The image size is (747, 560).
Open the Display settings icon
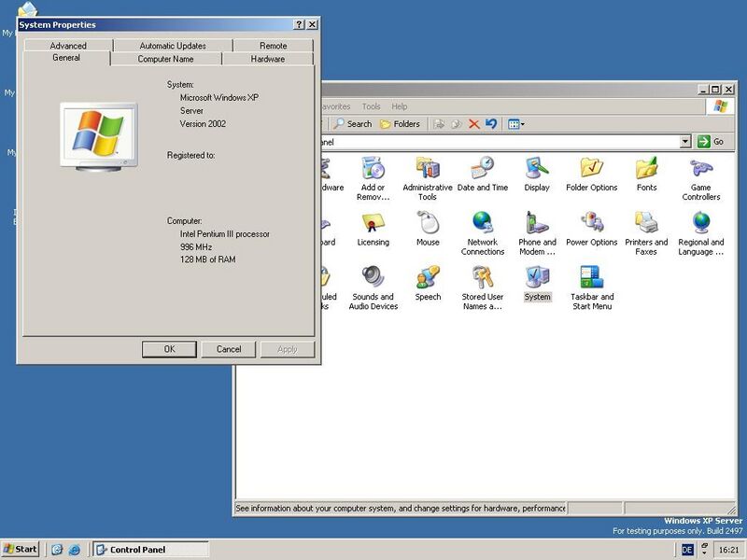point(537,169)
